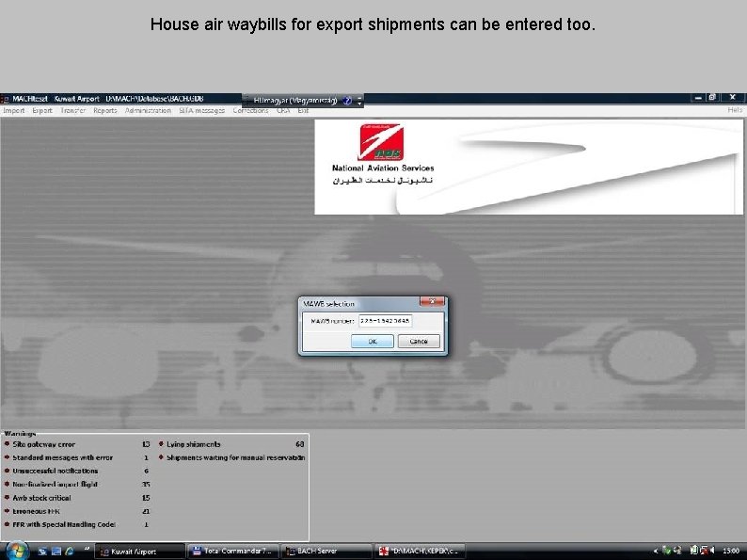Close the MAWB selection dialog

click(432, 301)
